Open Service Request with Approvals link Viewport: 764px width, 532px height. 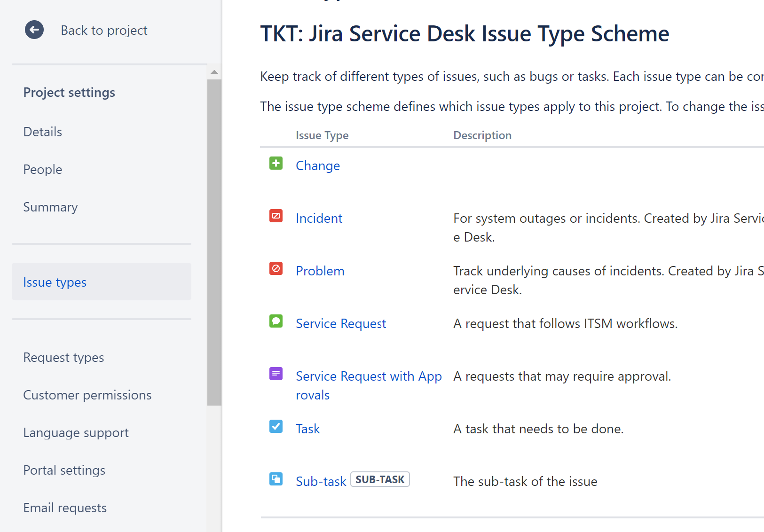[369, 386]
